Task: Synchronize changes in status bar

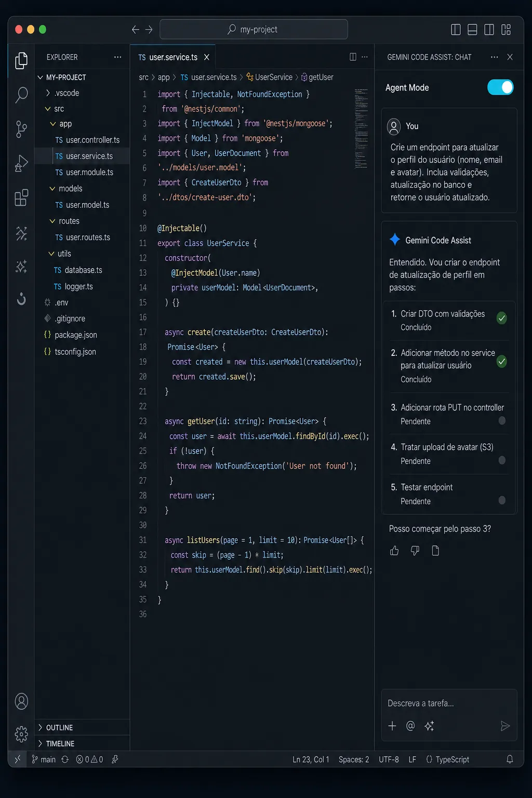Action: [x=65, y=760]
